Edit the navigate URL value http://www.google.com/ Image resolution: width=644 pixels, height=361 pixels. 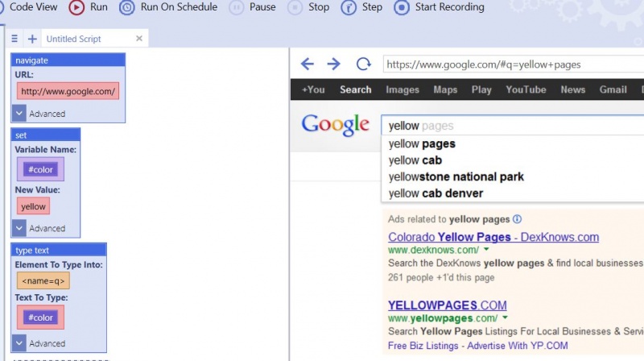click(68, 91)
